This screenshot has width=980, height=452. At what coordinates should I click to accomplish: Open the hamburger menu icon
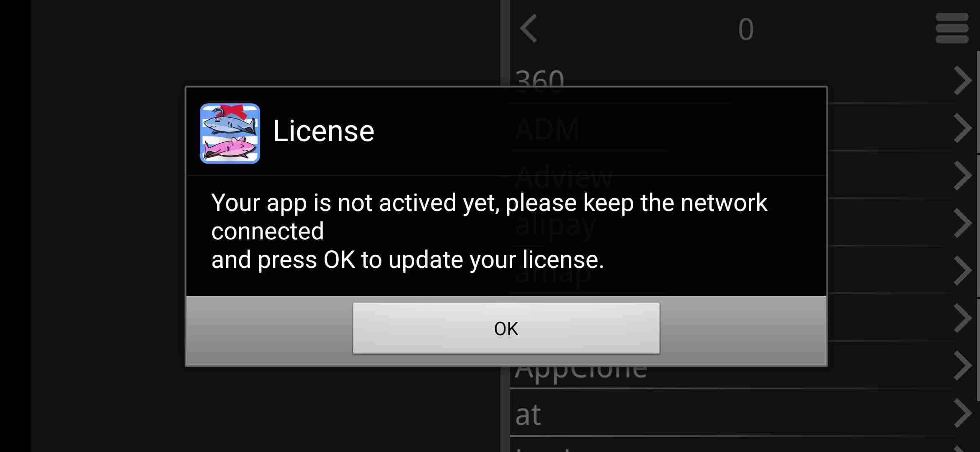pyautogui.click(x=952, y=28)
